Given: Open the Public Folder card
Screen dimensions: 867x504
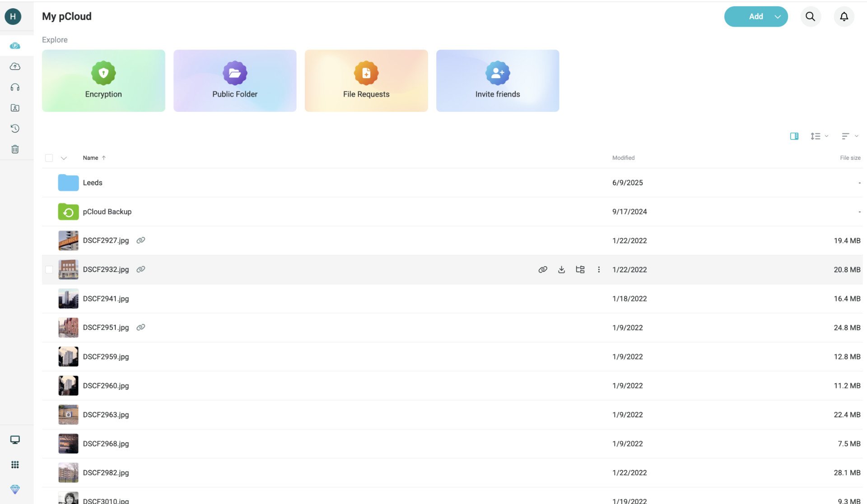Looking at the screenshot, I should click(x=235, y=81).
